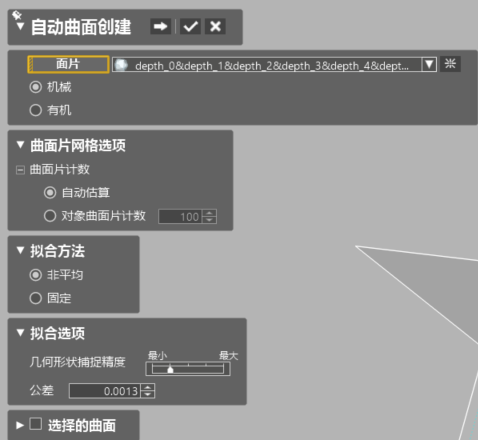The image size is (478, 440).
Task: Click the mesh entry icon in selection field
Action: [x=121, y=65]
